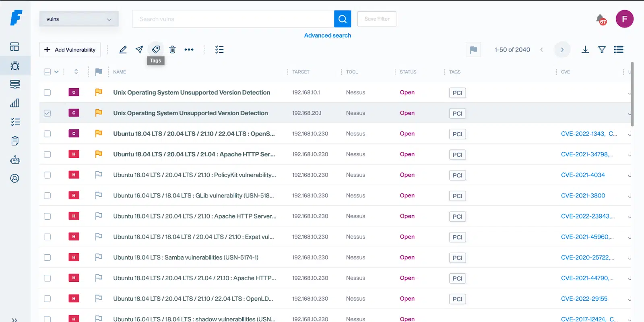Click the paper plane send icon
This screenshot has width=644, height=322.
[x=139, y=50]
